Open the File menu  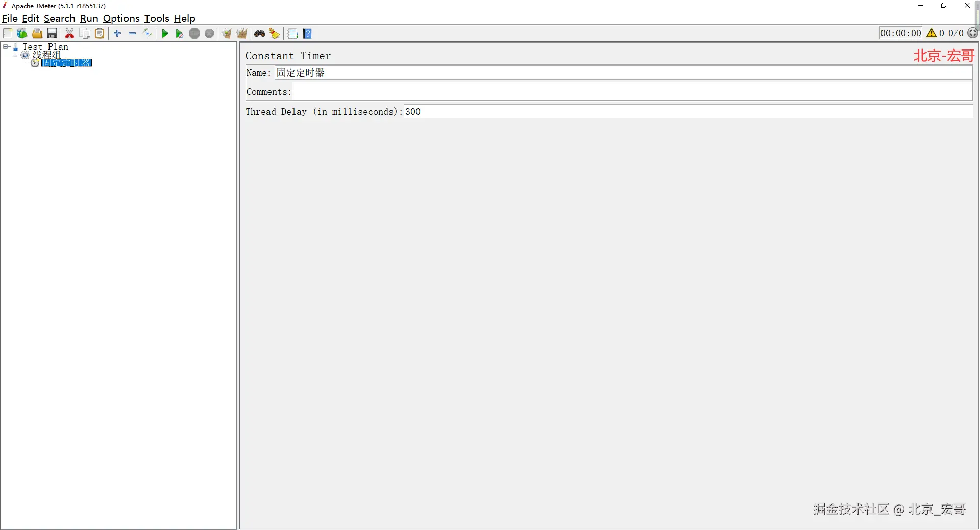click(10, 18)
